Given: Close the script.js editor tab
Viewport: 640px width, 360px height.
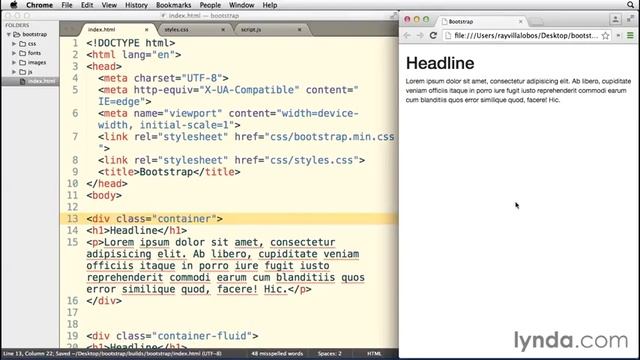Looking at the screenshot, I should (299, 29).
